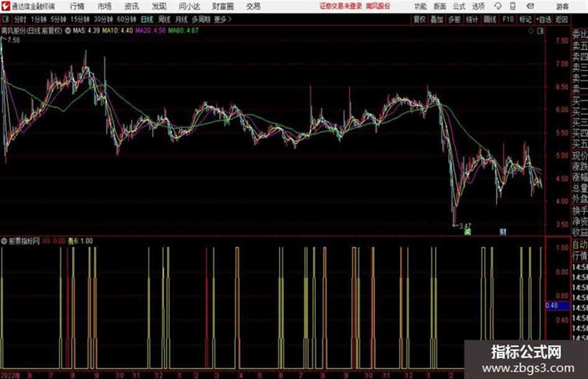Switch to the 多周期 tab

(201, 19)
